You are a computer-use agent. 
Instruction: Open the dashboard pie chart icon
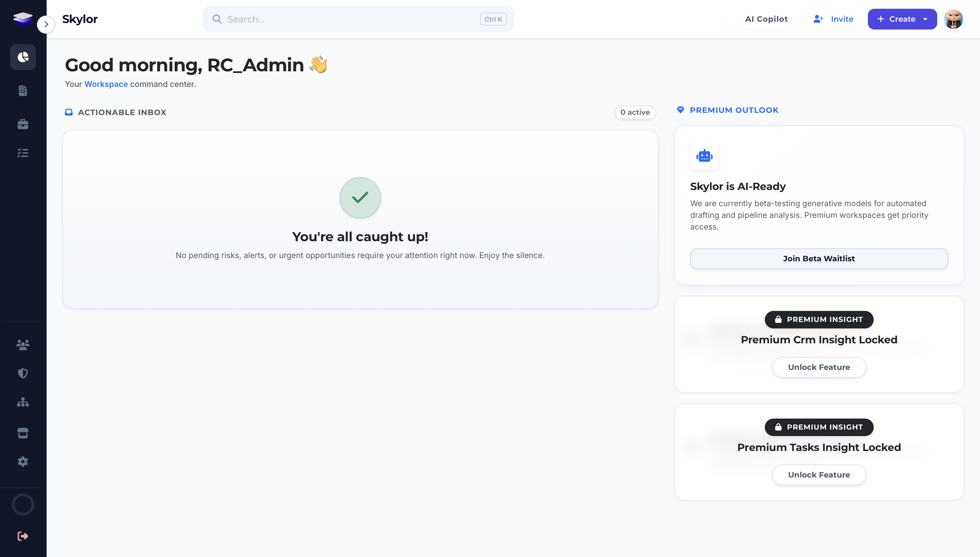23,57
